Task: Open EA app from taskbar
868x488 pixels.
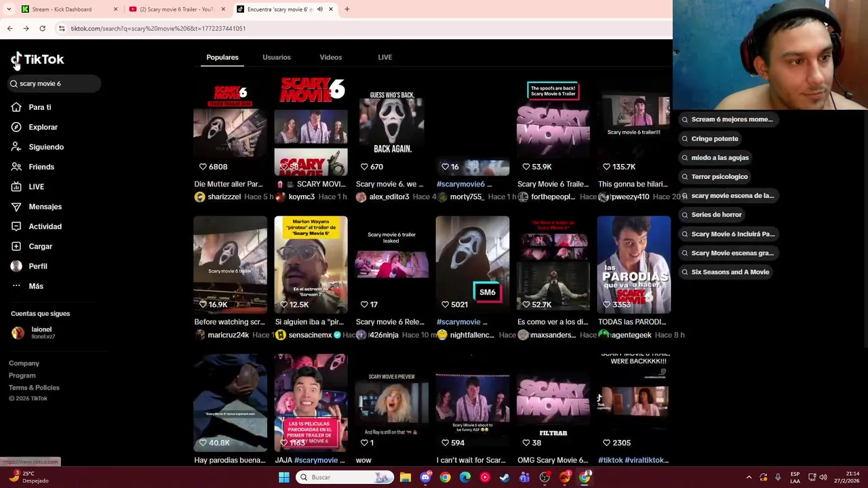Action: 564,477
